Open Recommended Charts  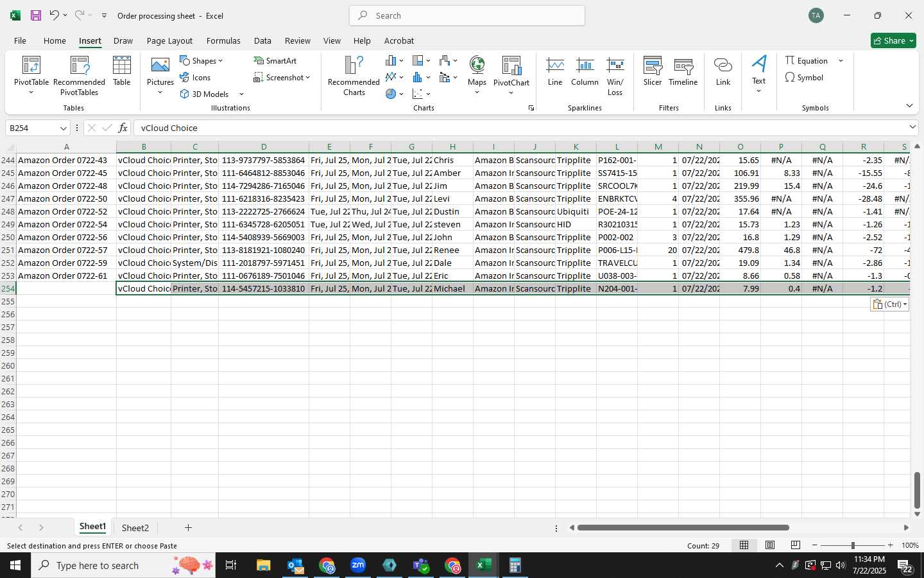click(x=354, y=76)
